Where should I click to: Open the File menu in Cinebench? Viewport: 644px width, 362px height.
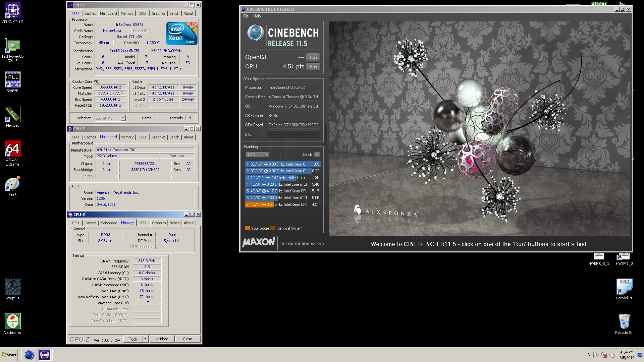tap(246, 16)
